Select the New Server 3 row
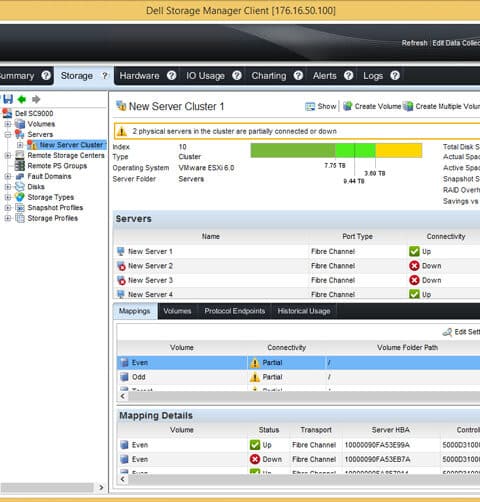 click(297, 280)
